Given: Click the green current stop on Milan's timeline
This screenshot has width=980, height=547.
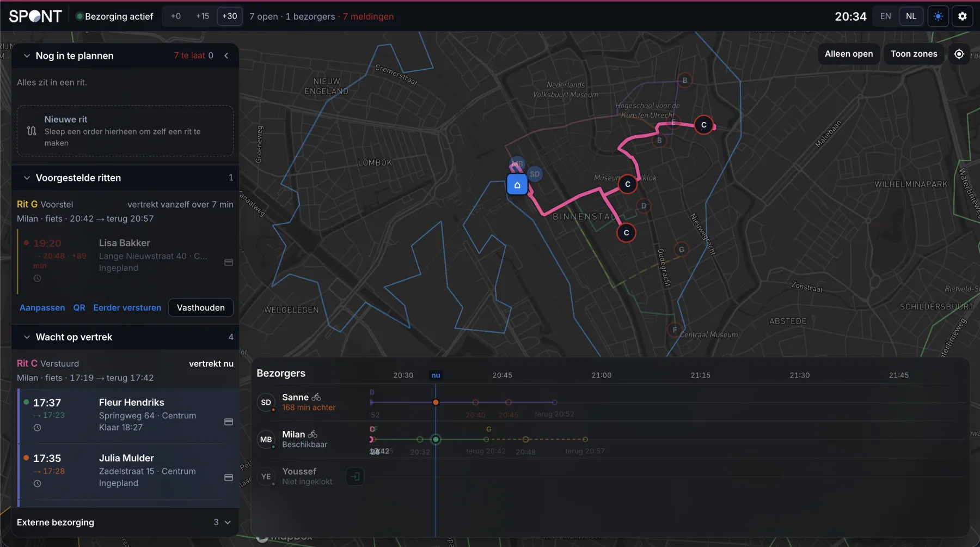Looking at the screenshot, I should coord(436,440).
